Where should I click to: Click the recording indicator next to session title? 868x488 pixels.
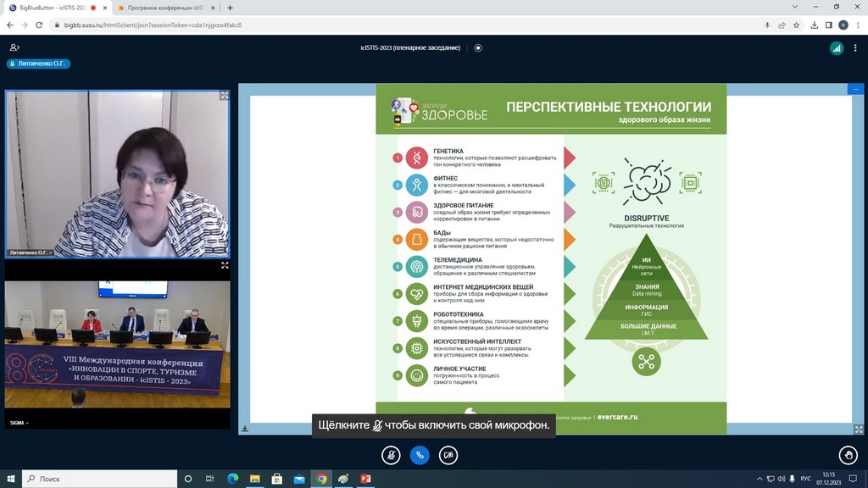pyautogui.click(x=478, y=48)
